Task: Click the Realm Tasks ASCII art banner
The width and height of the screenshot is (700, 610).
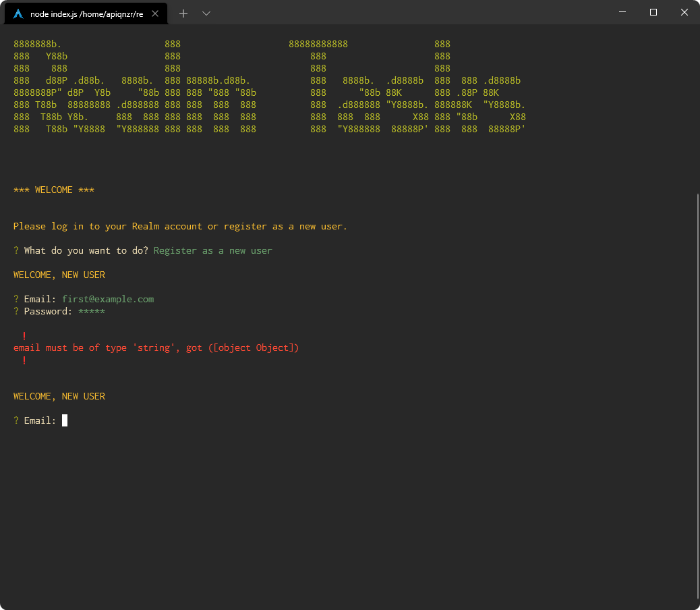Action: [x=270, y=86]
